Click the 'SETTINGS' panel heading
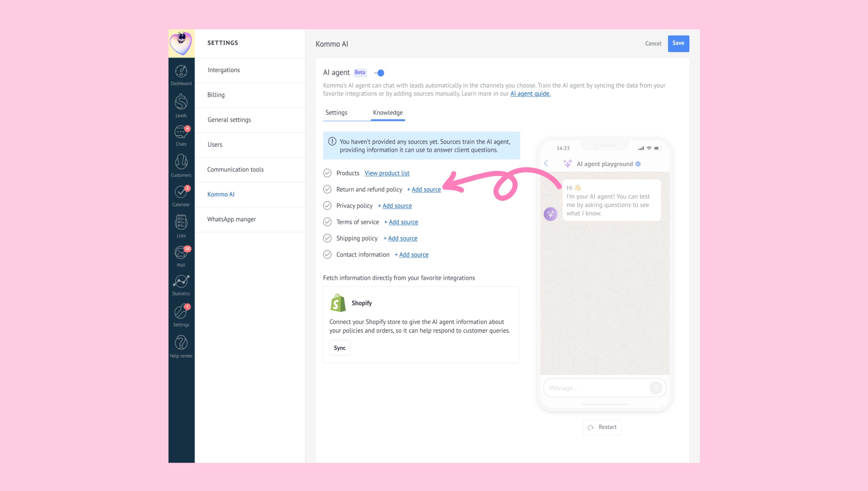The image size is (868, 491). pyautogui.click(x=223, y=43)
